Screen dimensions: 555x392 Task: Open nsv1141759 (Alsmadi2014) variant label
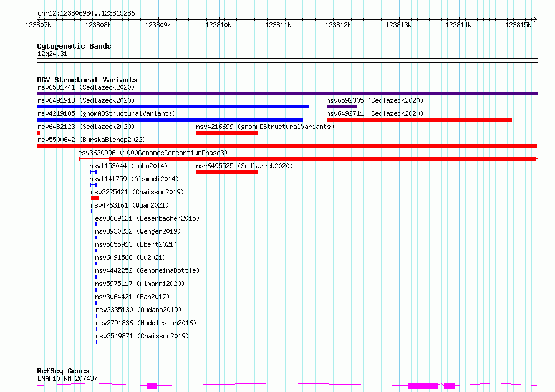pyautogui.click(x=134, y=179)
